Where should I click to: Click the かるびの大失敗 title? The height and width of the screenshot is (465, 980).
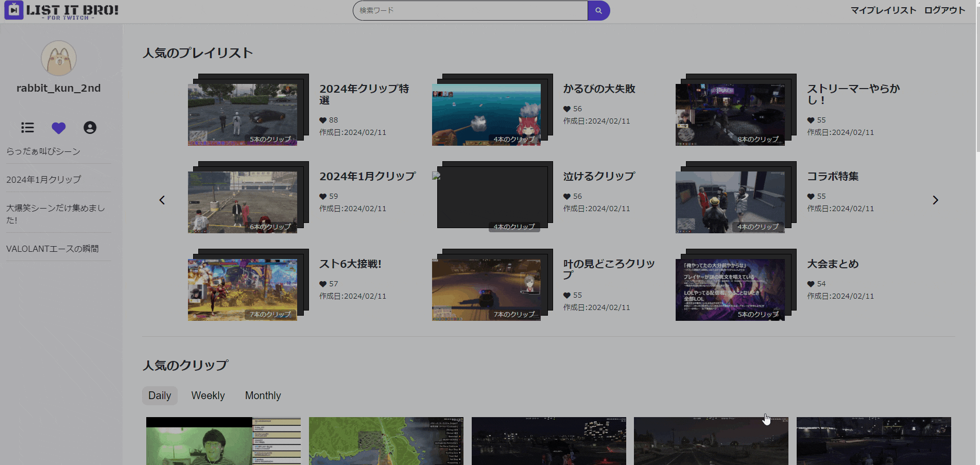click(x=599, y=89)
